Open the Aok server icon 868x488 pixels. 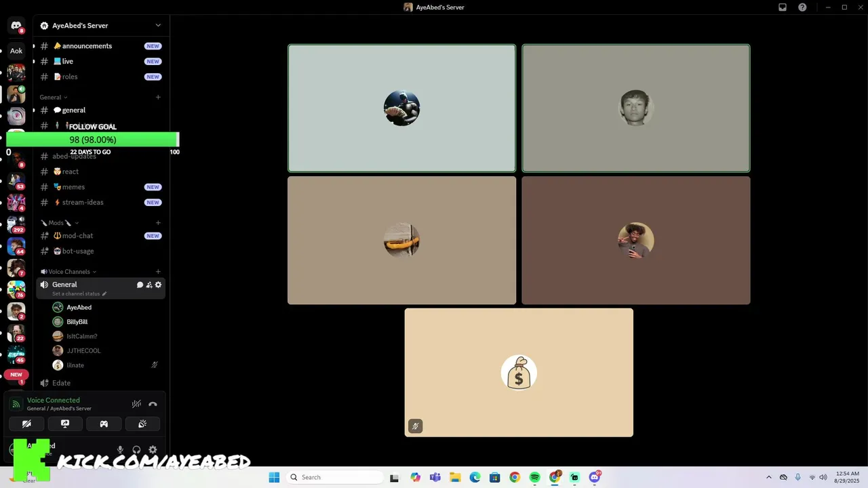coord(16,51)
